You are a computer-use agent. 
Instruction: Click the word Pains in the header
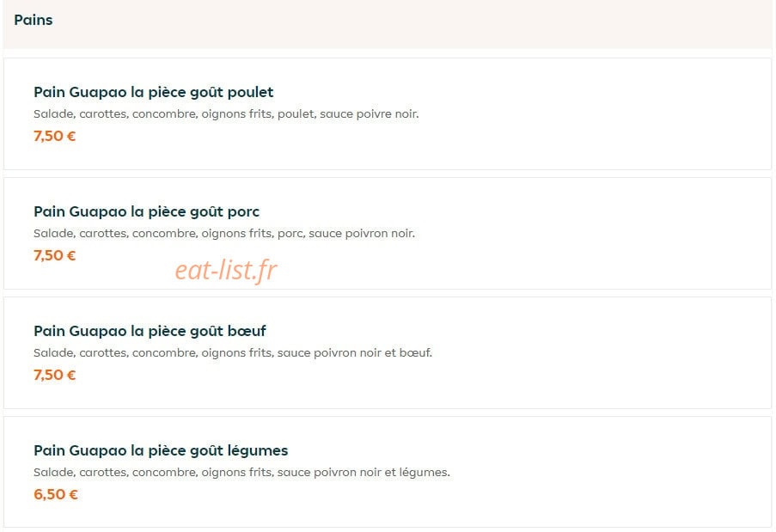tap(34, 20)
